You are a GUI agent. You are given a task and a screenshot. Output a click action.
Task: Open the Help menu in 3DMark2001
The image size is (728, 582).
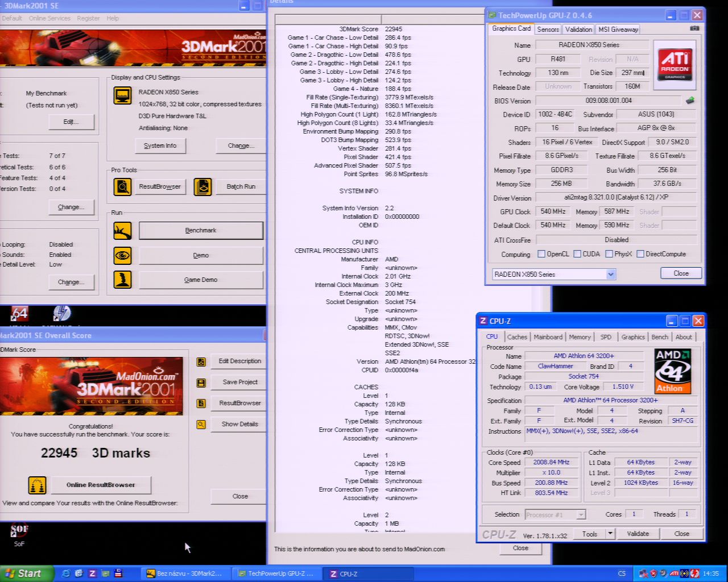point(113,18)
